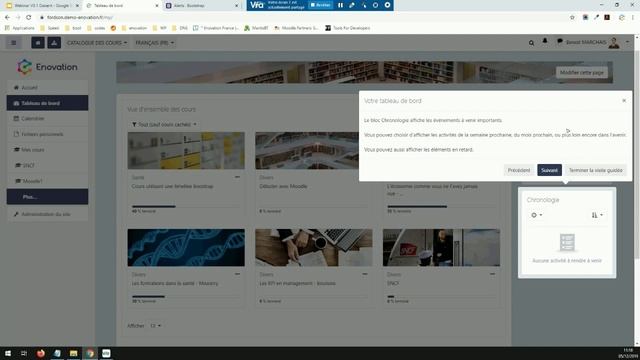Open the search magnifier in the header
Viewport: 640px width, 360px height.
click(x=531, y=42)
